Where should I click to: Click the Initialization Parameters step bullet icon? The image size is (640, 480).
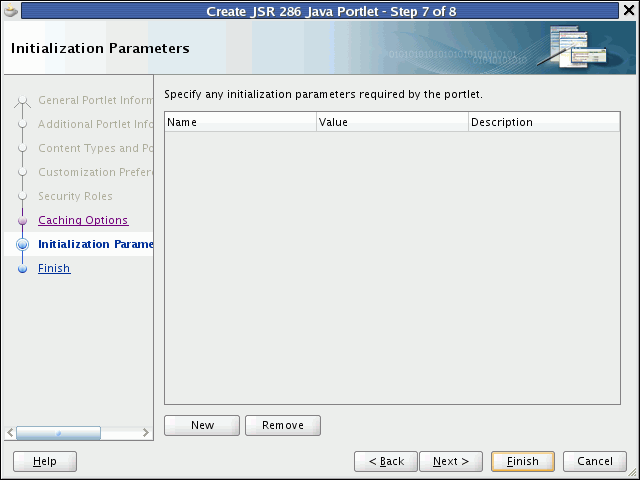(x=22, y=245)
